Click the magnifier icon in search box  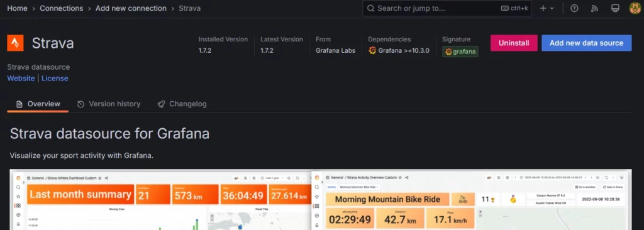pos(371,8)
